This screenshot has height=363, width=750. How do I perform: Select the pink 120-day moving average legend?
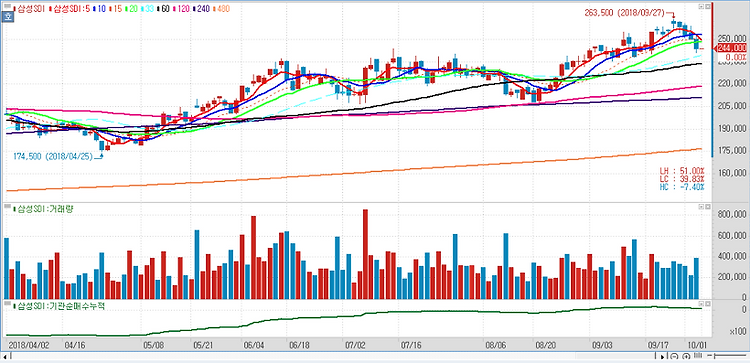(181, 9)
